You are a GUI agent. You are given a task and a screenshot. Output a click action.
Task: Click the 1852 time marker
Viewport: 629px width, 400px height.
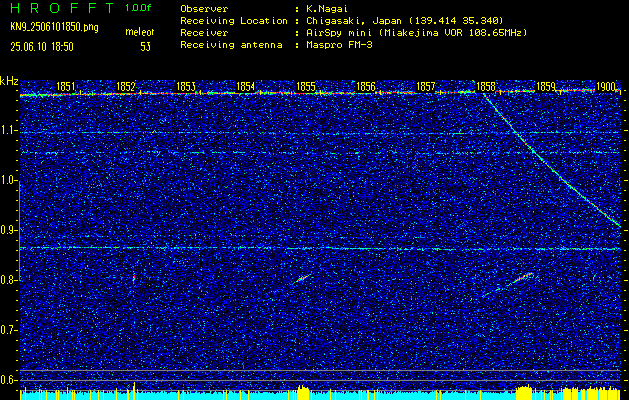(126, 86)
